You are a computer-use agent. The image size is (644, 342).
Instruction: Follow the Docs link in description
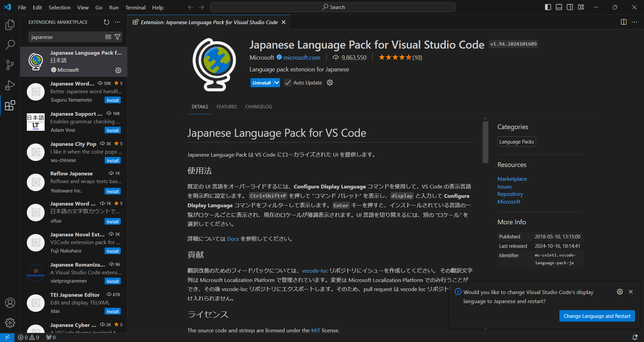point(233,239)
